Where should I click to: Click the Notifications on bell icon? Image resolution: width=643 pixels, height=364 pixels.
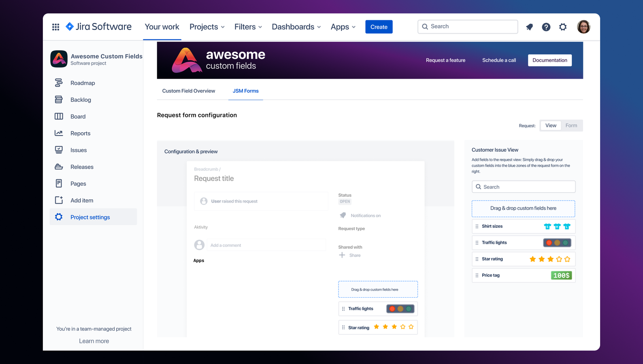coord(343,215)
